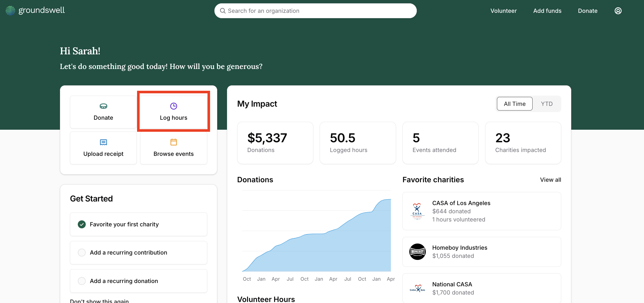This screenshot has width=644, height=303.
Task: Click the Log hours clock icon
Action: click(173, 106)
